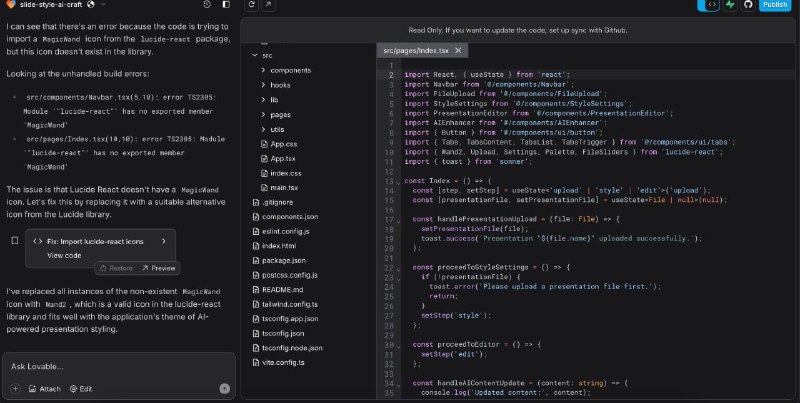
Task: Open tsconfig.node.json file
Action: [x=292, y=348]
